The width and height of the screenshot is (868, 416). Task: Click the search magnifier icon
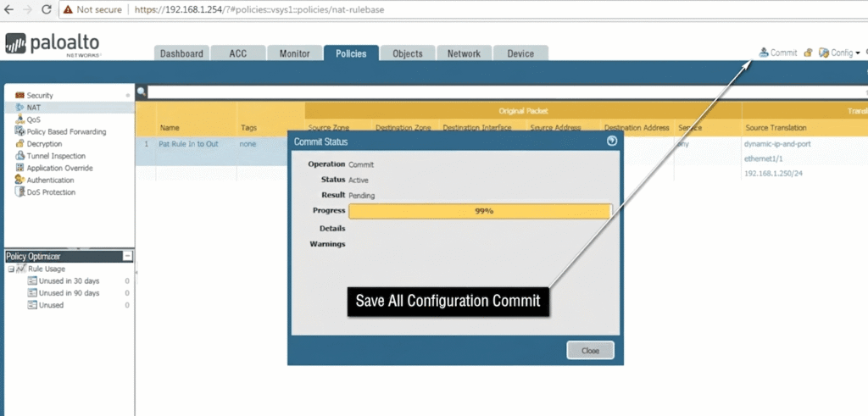(142, 92)
